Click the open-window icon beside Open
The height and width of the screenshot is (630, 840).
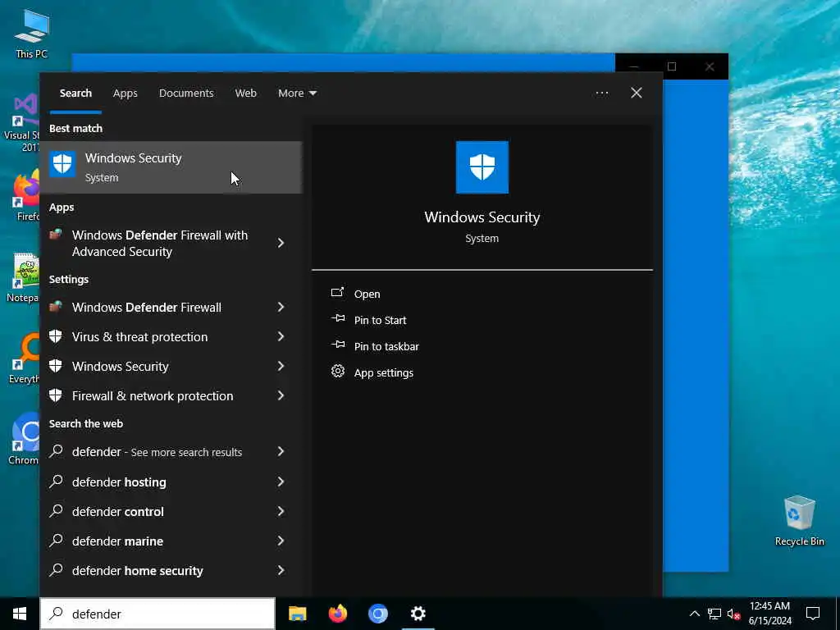click(x=337, y=292)
